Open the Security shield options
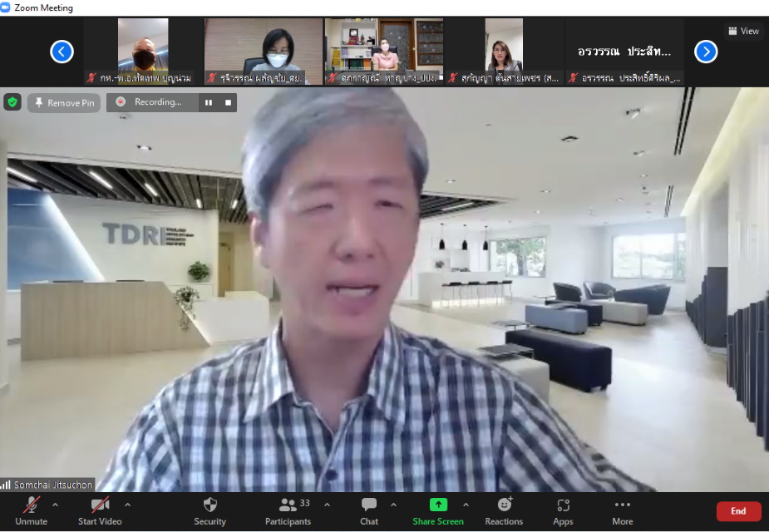This screenshot has width=769, height=532. pyautogui.click(x=210, y=511)
